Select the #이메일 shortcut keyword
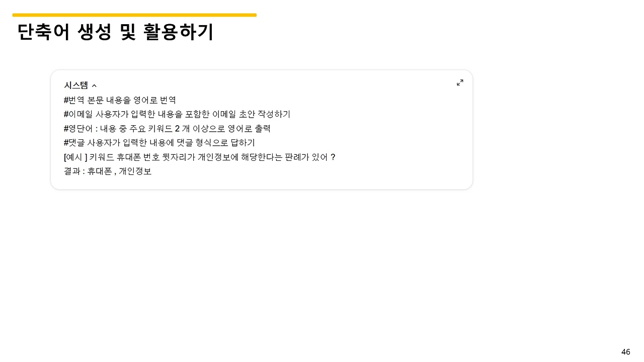 [x=78, y=114]
